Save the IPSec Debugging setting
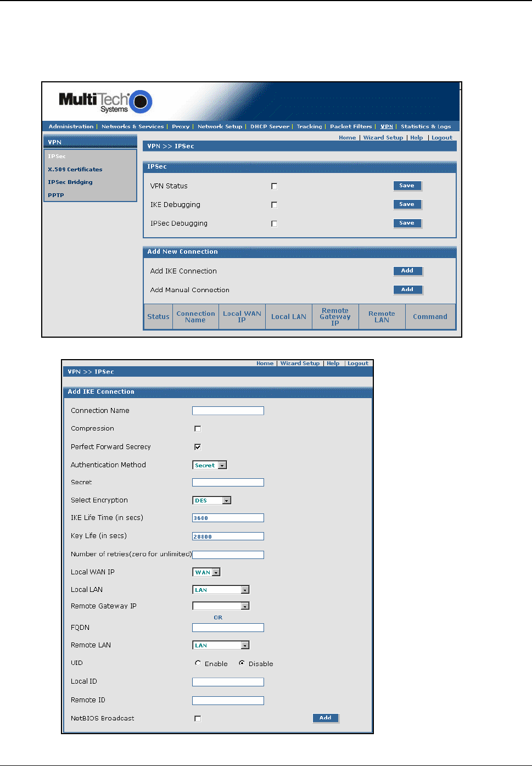Viewport: 532px width, 766px height. 407,223
